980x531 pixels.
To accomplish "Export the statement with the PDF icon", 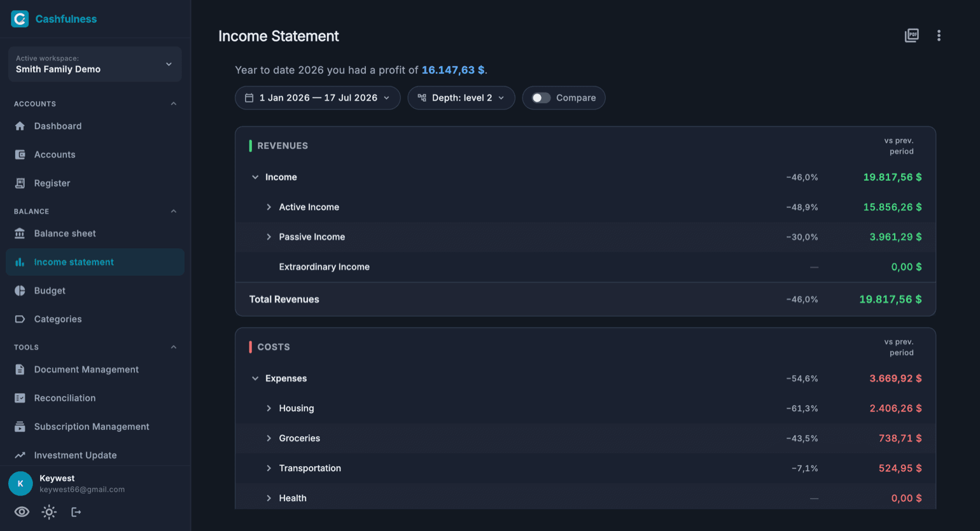I will [x=912, y=36].
